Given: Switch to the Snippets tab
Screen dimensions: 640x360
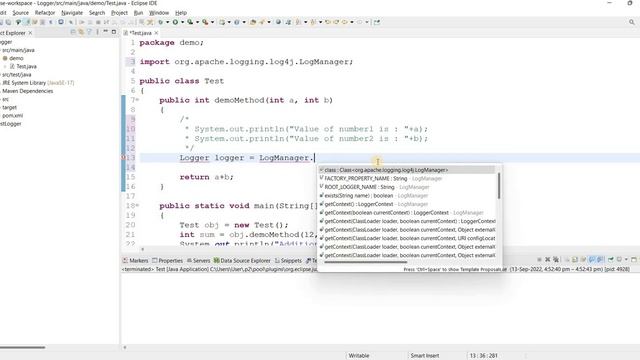Looking at the screenshot, I should (288, 260).
